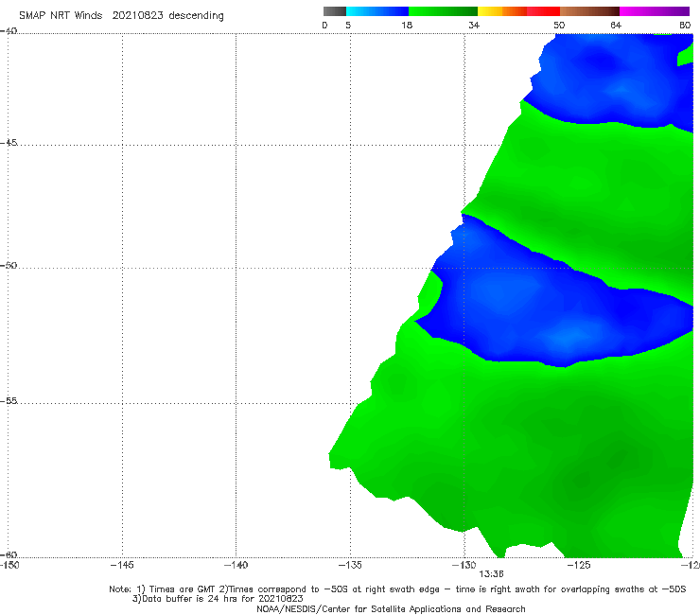Image resolution: width=700 pixels, height=615 pixels.
Task: Click the latitude axis label '-60'
Action: click(9, 554)
